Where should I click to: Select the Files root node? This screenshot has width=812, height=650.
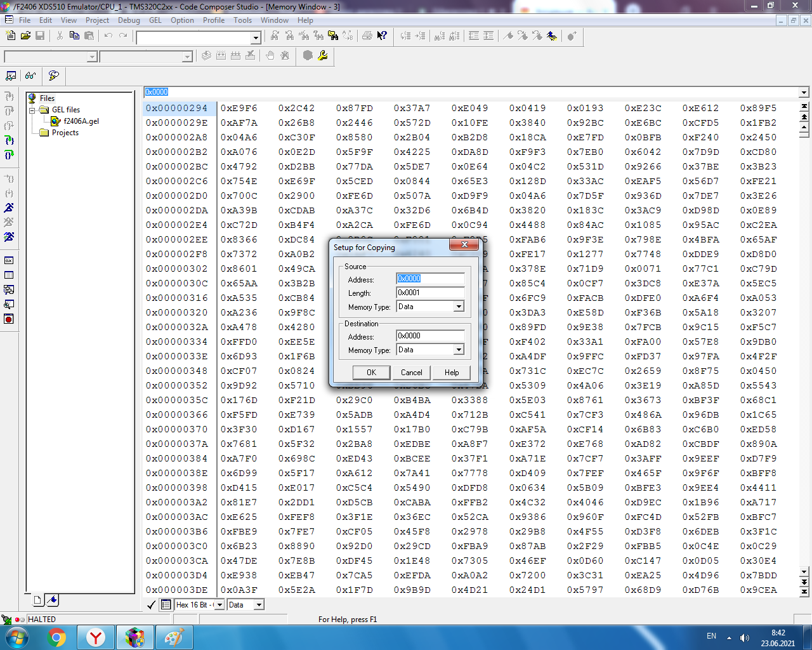[x=47, y=98]
